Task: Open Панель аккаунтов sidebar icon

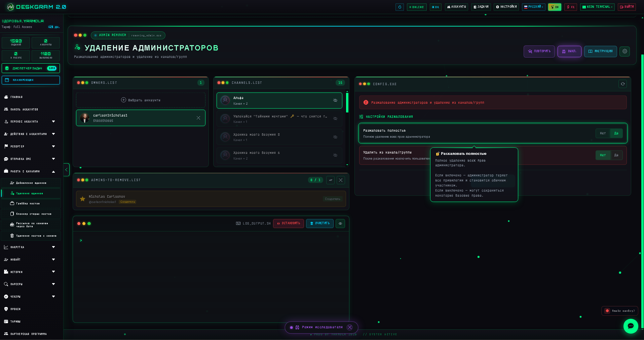Action: click(6, 109)
